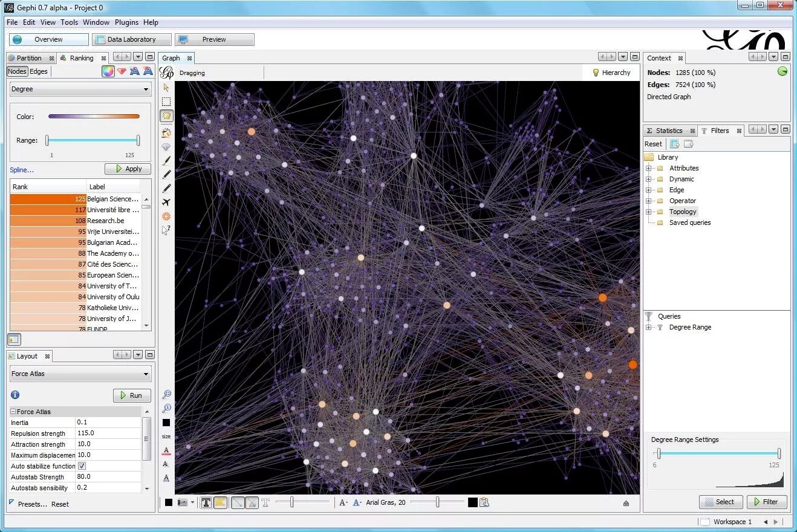Open the Spline... link
Image resolution: width=797 pixels, height=532 pixels.
(22, 170)
